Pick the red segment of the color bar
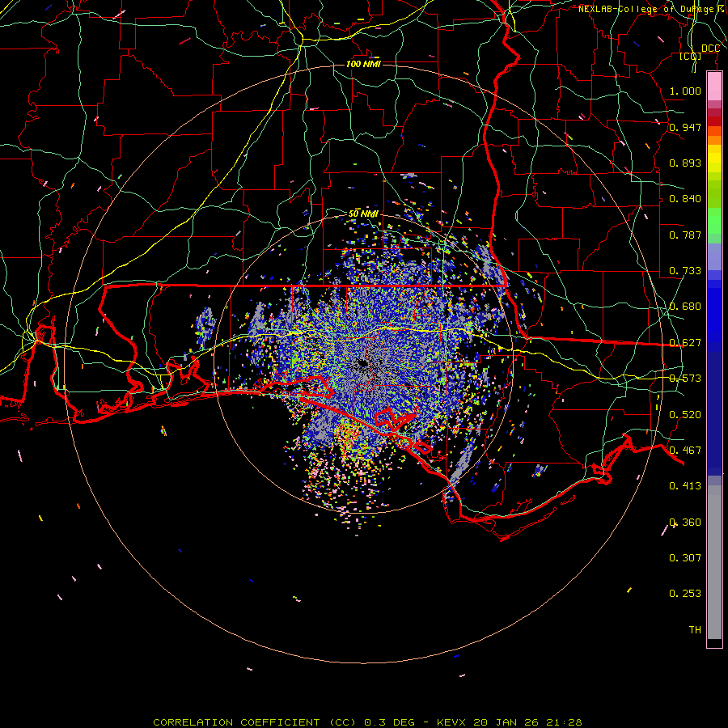 [714, 121]
